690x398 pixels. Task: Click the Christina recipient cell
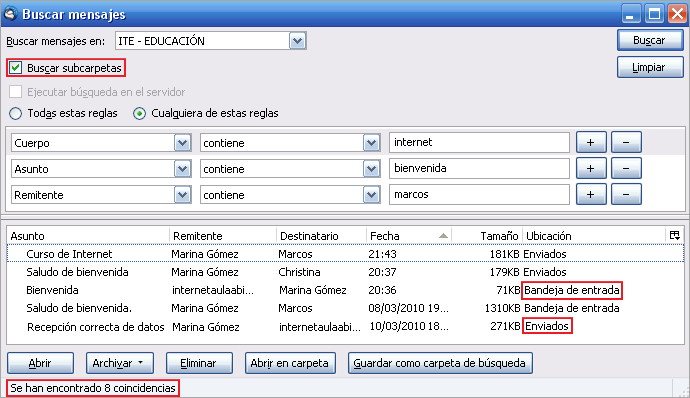click(299, 272)
